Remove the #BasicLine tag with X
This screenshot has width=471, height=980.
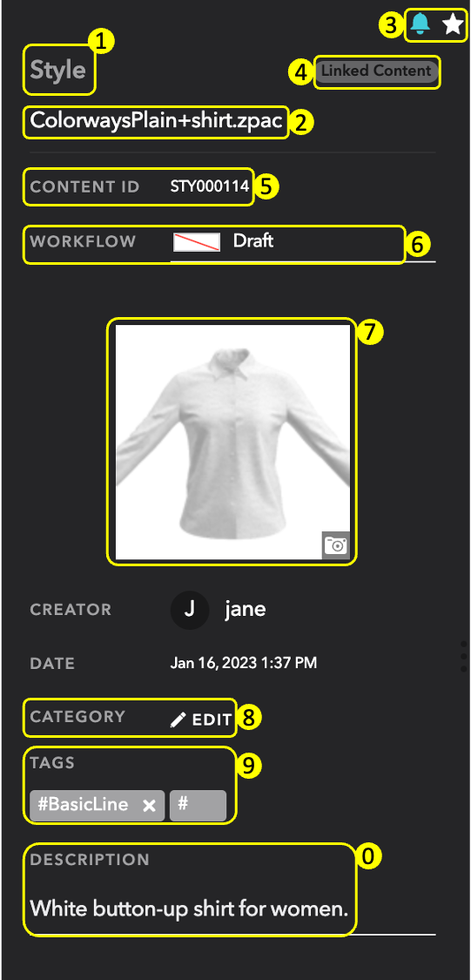click(149, 806)
